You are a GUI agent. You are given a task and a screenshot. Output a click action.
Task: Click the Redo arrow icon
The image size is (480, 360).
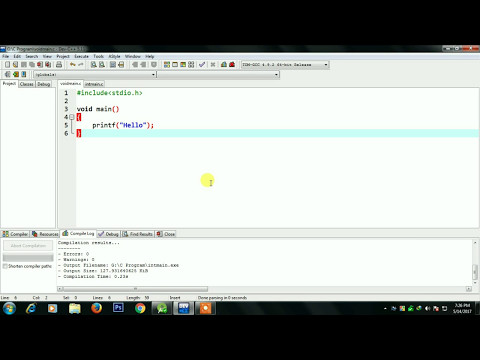point(80,65)
